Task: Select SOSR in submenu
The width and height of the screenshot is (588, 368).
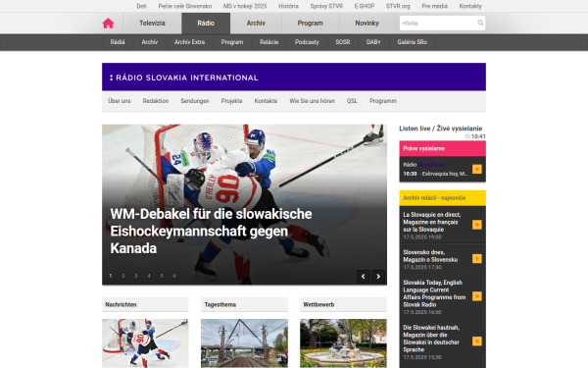Action: click(x=343, y=42)
